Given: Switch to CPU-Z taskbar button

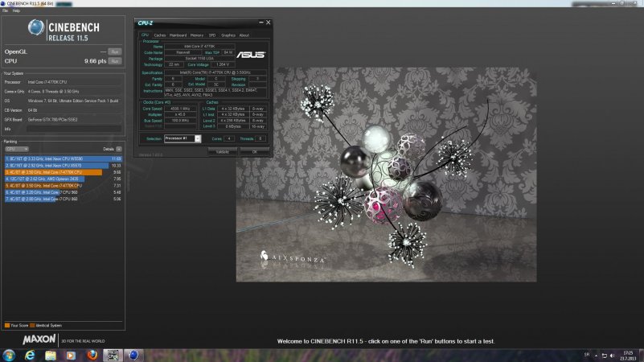Looking at the screenshot, I should [x=113, y=356].
